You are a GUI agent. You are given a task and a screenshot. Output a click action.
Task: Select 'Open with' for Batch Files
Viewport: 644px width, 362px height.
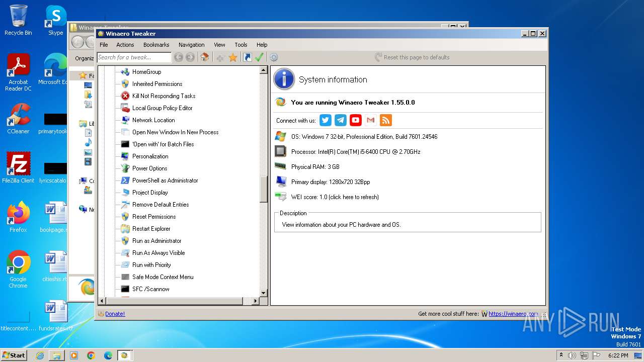[x=163, y=144]
